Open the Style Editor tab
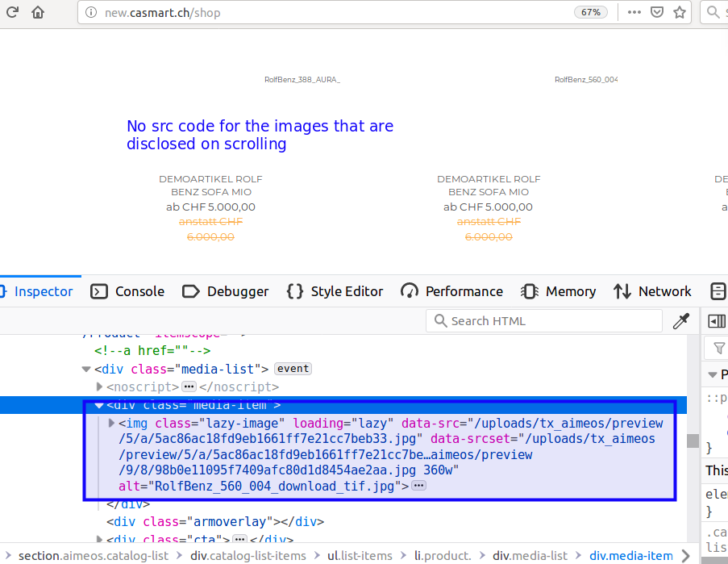Screen dimensions: 728x564 [335, 291]
